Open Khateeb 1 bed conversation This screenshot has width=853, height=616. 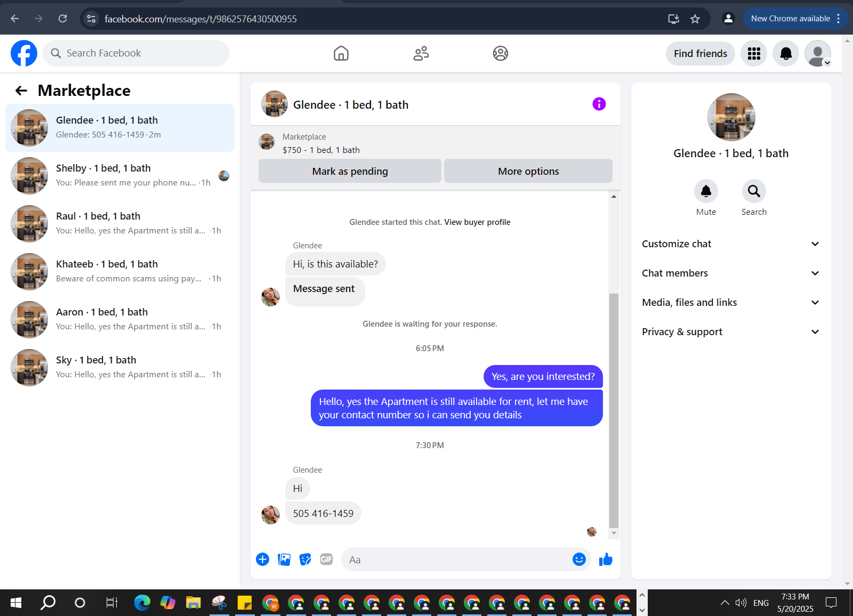(120, 272)
